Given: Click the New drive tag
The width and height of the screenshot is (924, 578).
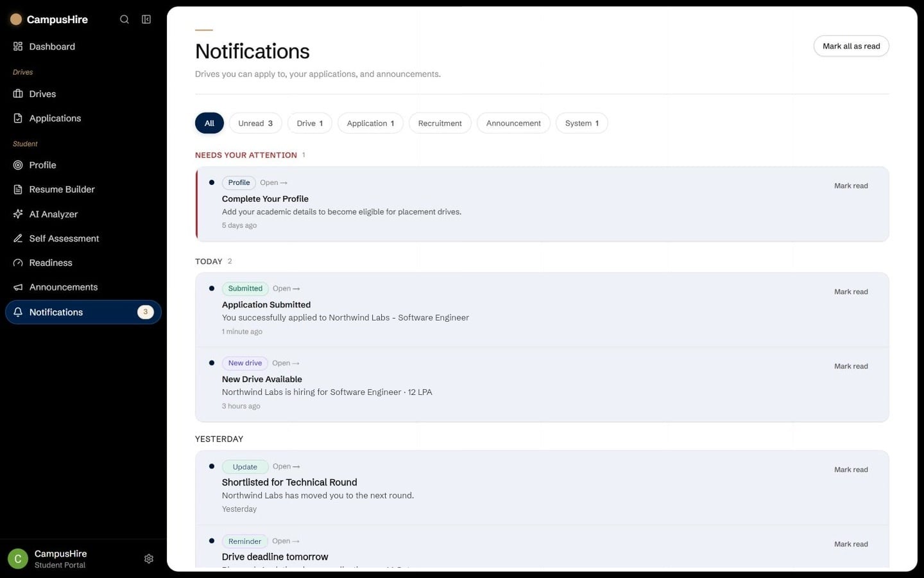Looking at the screenshot, I should point(245,363).
